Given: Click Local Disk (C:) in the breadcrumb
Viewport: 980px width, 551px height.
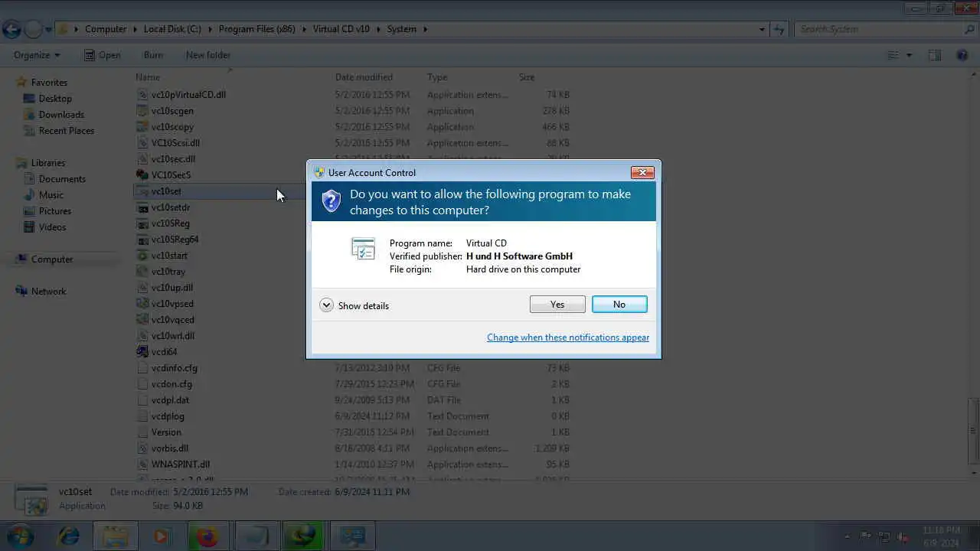Looking at the screenshot, I should (x=172, y=29).
